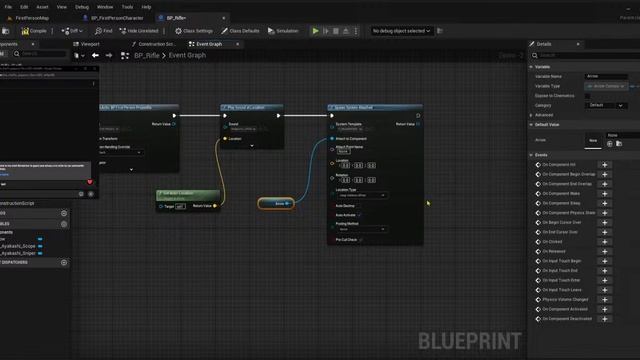Add the On Component End Overlap event
640x360 pixels.
pos(604,184)
